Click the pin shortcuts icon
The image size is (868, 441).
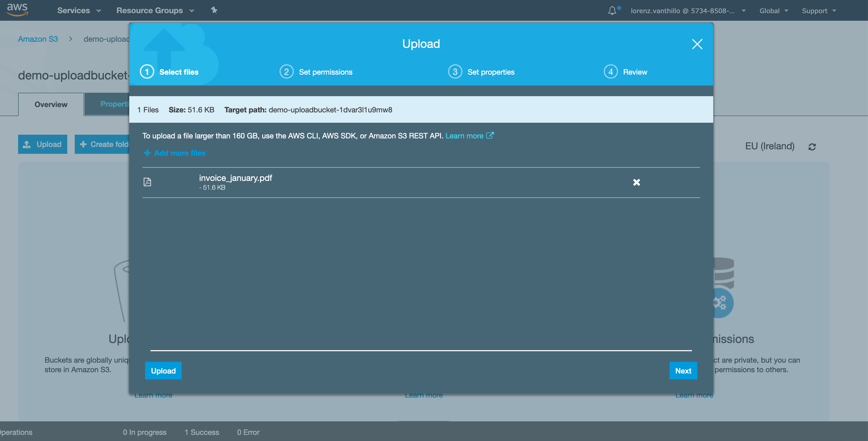click(214, 10)
